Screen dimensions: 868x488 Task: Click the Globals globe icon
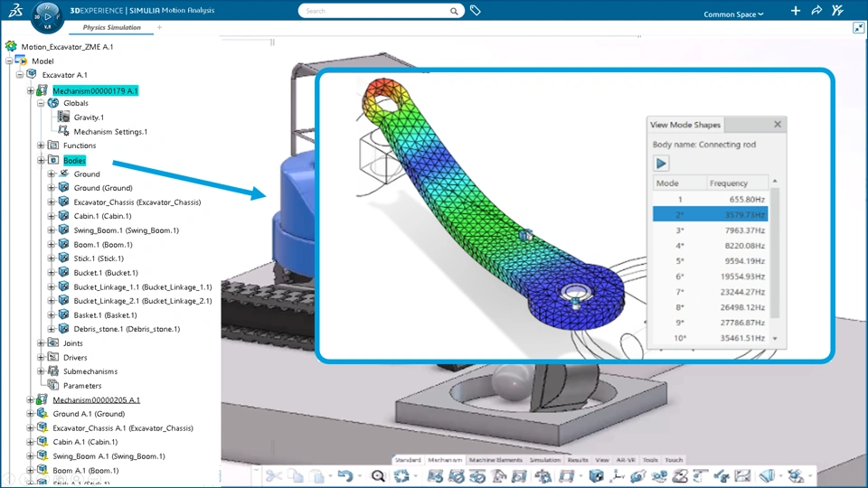(53, 103)
